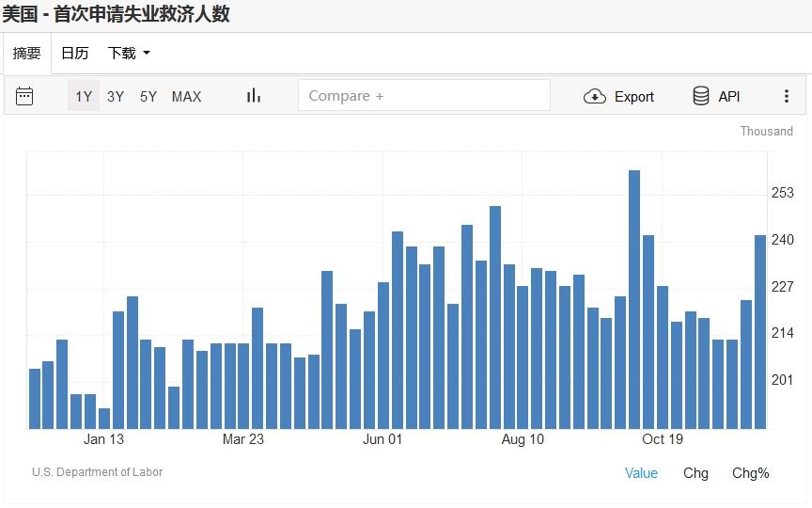The width and height of the screenshot is (812, 508).
Task: Open the 日历 tab
Action: tap(75, 54)
